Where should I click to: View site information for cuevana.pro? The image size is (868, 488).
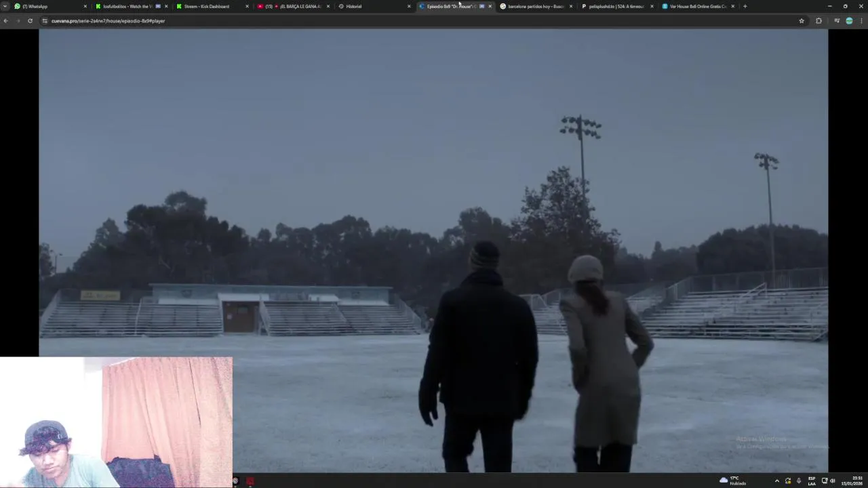tap(45, 21)
